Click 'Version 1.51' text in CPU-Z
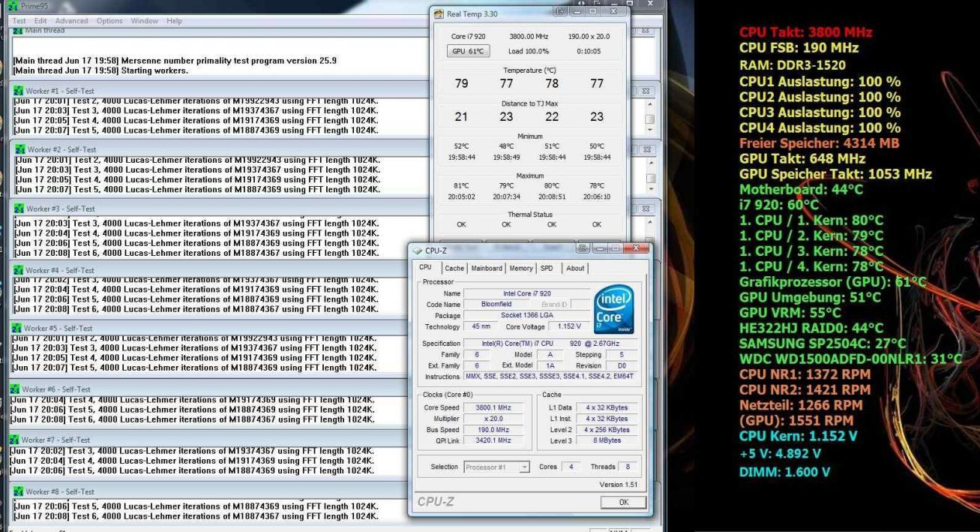This screenshot has height=532, width=980. [619, 485]
